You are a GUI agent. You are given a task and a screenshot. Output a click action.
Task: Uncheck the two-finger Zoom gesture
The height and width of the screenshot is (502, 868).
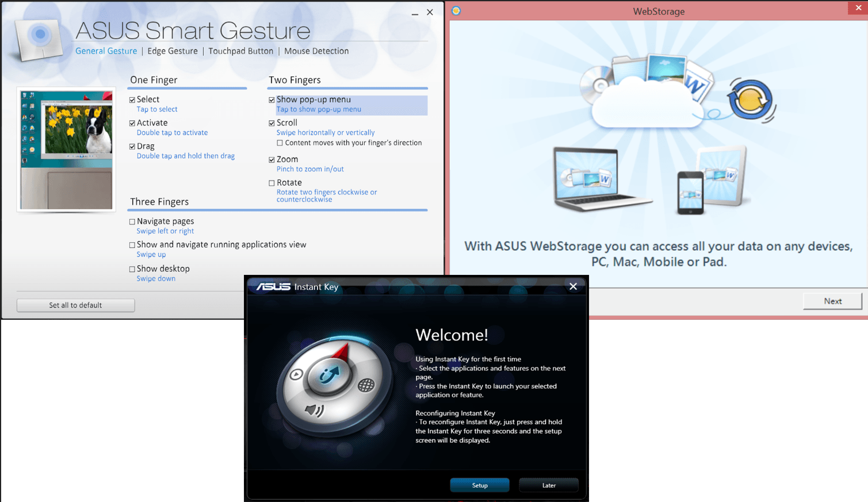(272, 160)
